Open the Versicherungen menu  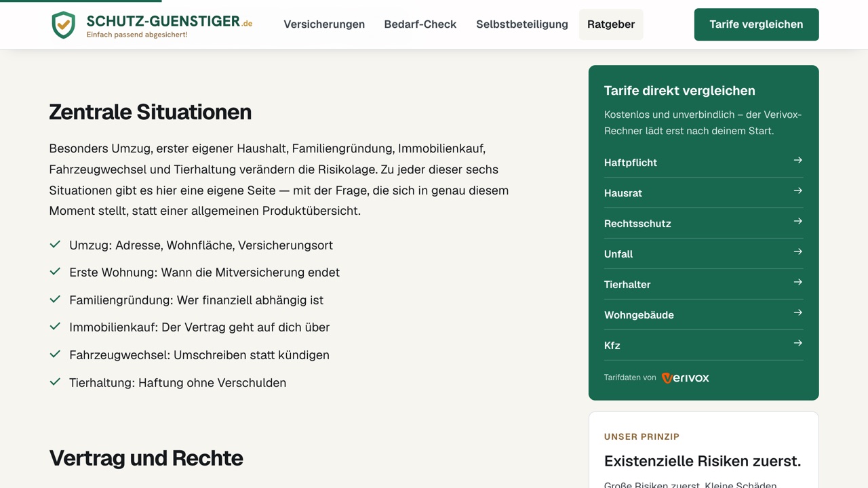(324, 24)
